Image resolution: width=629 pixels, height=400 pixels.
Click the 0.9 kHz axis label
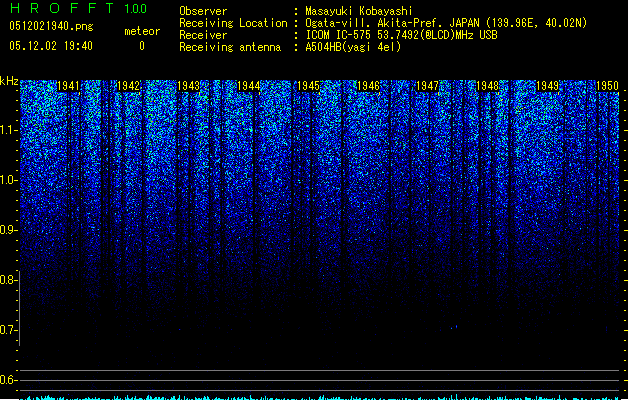tap(8, 230)
